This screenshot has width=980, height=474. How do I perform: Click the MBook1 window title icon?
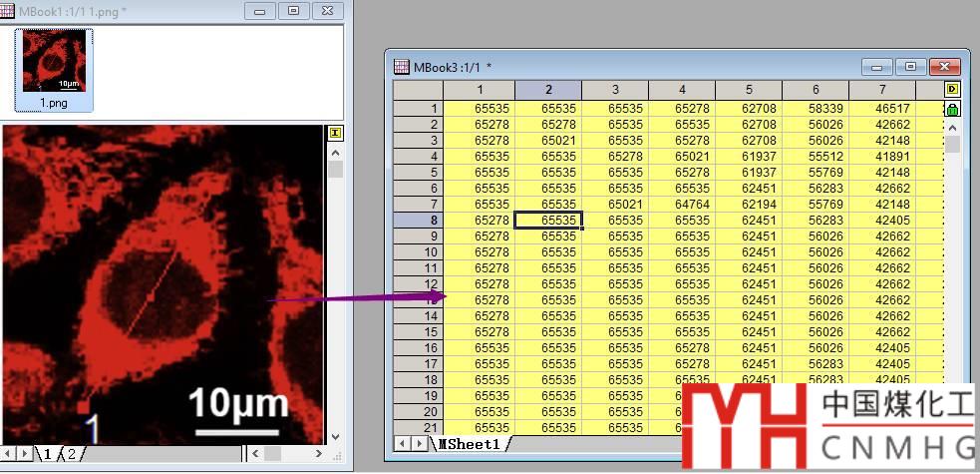tap(9, 11)
